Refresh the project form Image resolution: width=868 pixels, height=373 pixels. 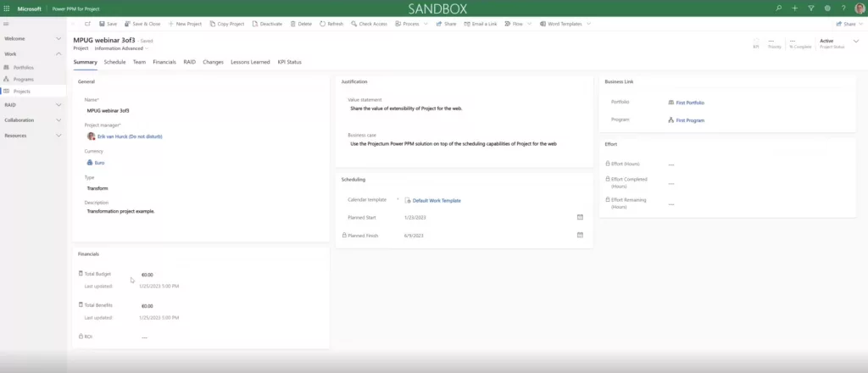tap(331, 24)
